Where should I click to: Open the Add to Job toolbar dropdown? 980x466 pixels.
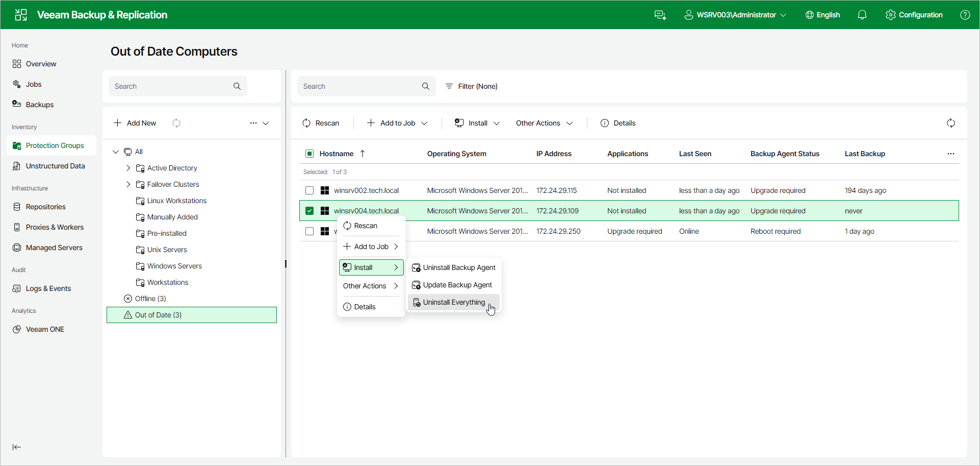[397, 123]
